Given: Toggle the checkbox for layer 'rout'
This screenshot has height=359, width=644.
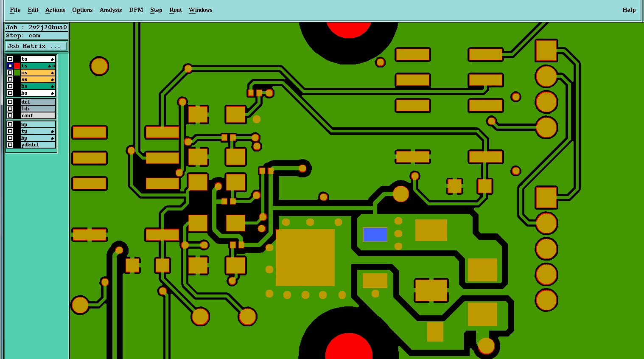Looking at the screenshot, I should coord(10,115).
